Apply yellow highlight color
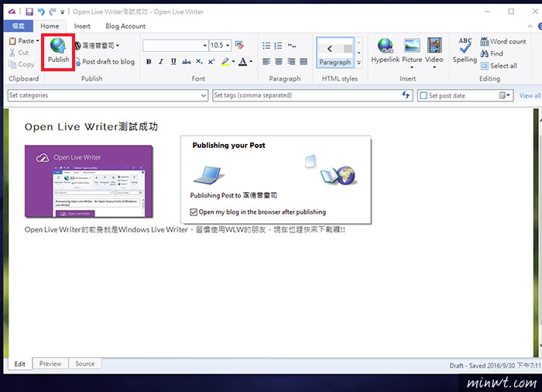The width and height of the screenshot is (542, 392). tap(225, 61)
